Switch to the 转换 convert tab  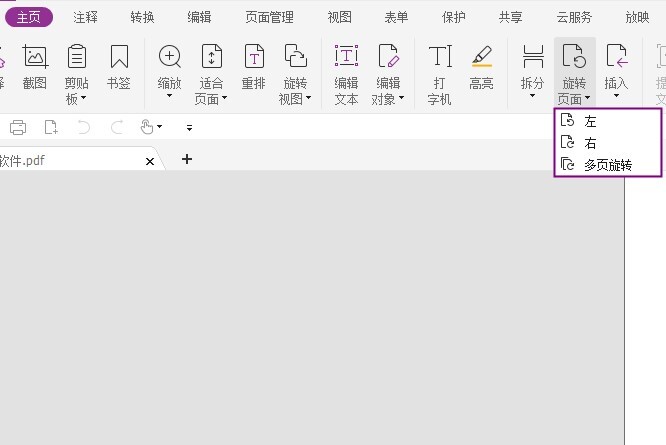tap(142, 17)
